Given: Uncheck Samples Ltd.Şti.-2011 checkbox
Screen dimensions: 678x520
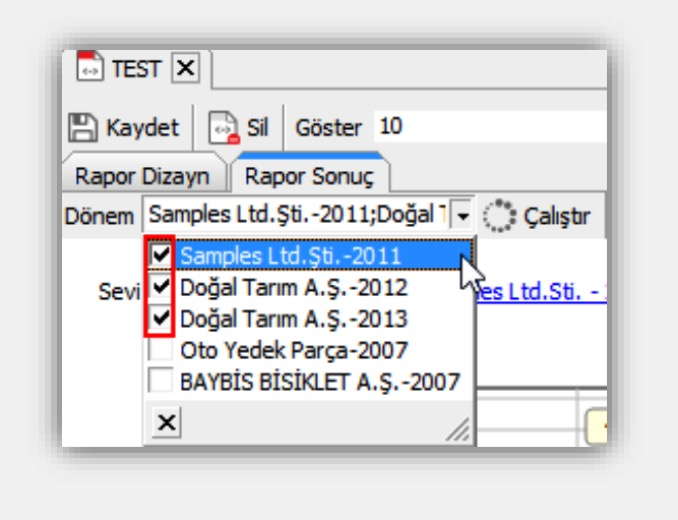Looking at the screenshot, I should pyautogui.click(x=160, y=256).
